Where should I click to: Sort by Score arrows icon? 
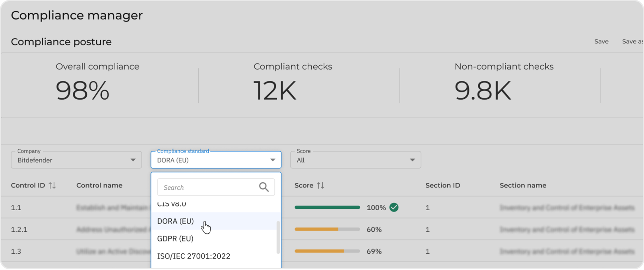tap(320, 186)
